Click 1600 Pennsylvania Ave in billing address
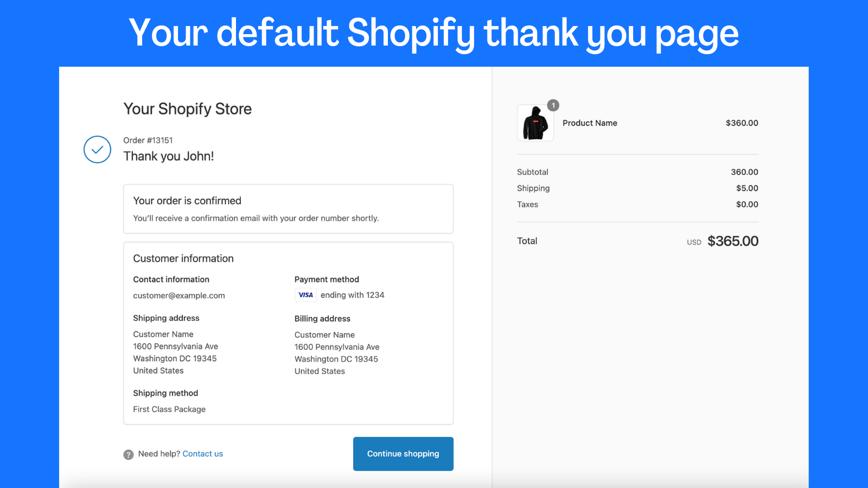Image resolution: width=868 pixels, height=488 pixels. click(337, 347)
